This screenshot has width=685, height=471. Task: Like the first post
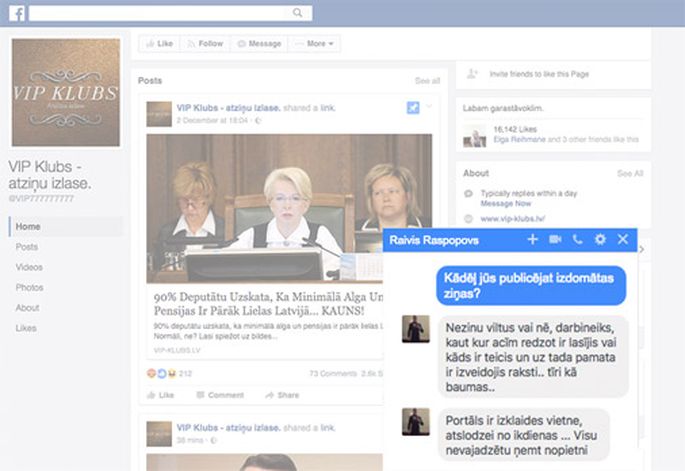pos(160,395)
